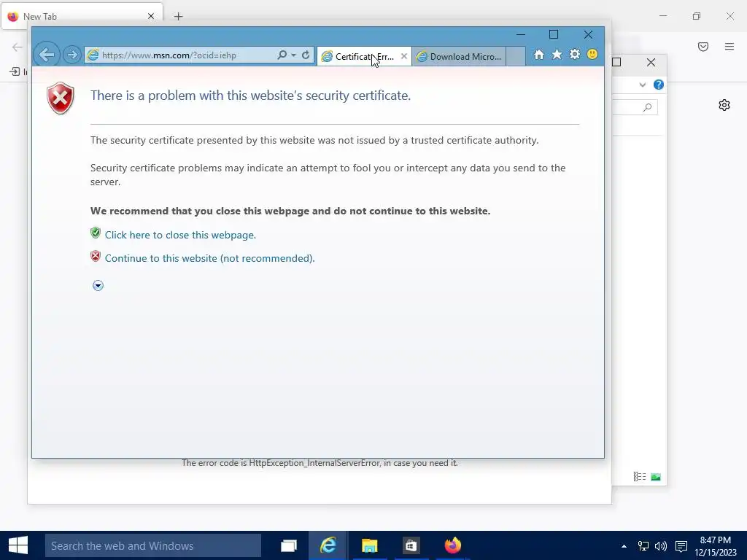Open Internet Explorer from the taskbar
The image size is (747, 560).
point(328,545)
